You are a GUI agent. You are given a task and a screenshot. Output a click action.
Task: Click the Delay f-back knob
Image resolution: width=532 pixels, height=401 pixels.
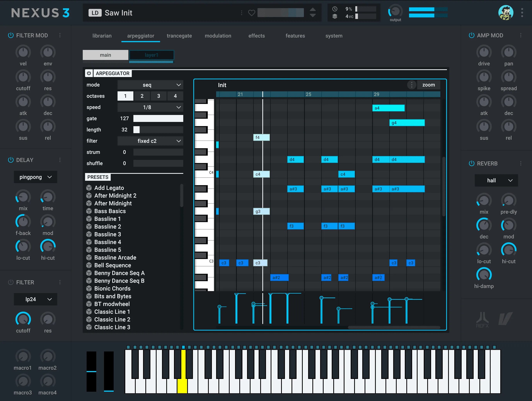pyautogui.click(x=23, y=222)
